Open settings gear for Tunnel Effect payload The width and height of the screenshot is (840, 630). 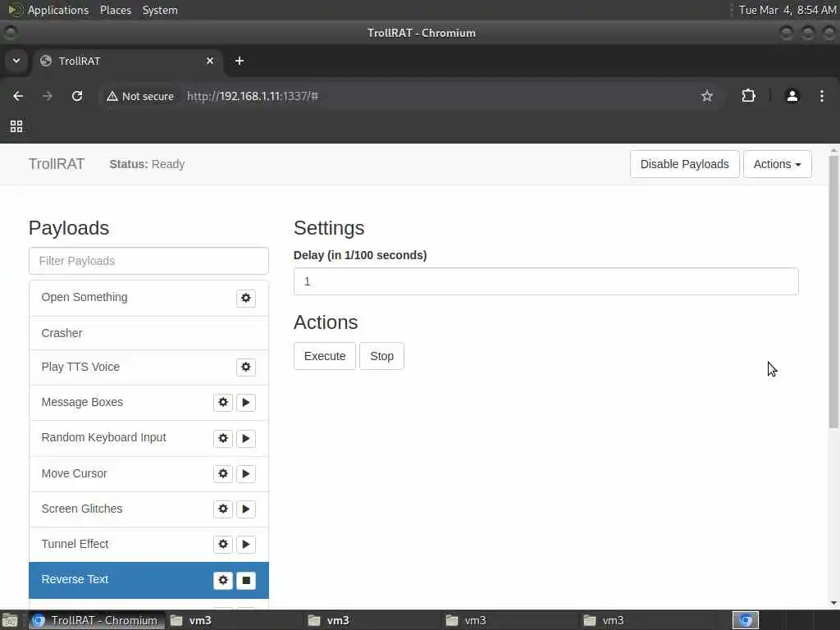[x=223, y=545]
